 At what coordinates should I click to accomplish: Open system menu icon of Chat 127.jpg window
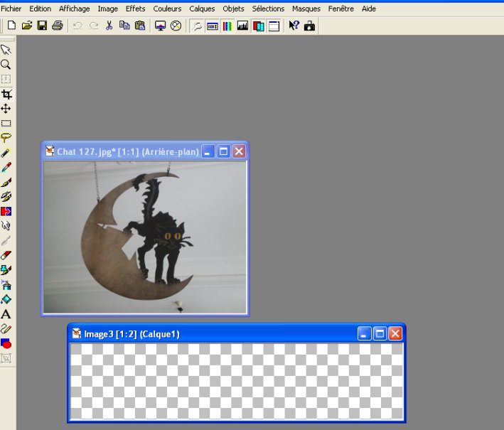(x=50, y=151)
